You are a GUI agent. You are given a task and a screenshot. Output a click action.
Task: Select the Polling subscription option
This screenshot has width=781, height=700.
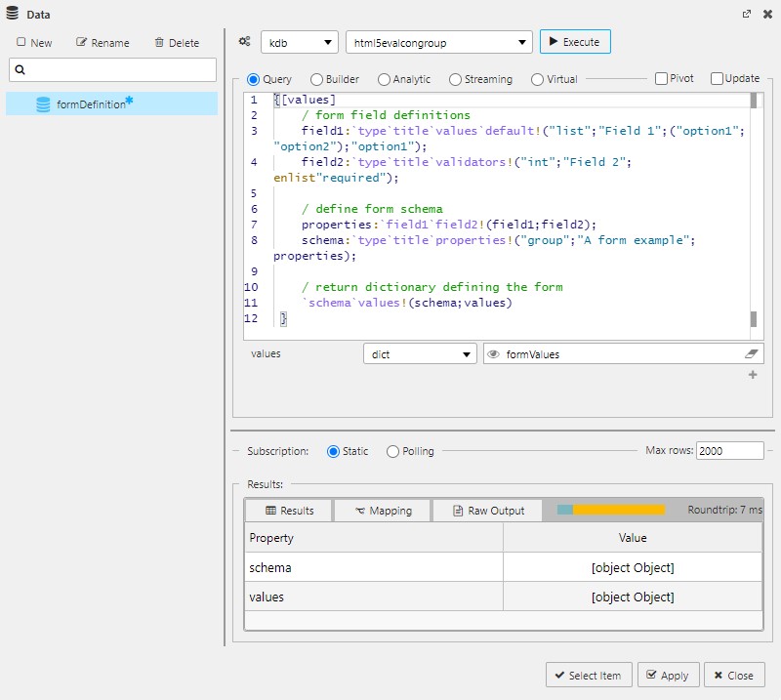[392, 451]
